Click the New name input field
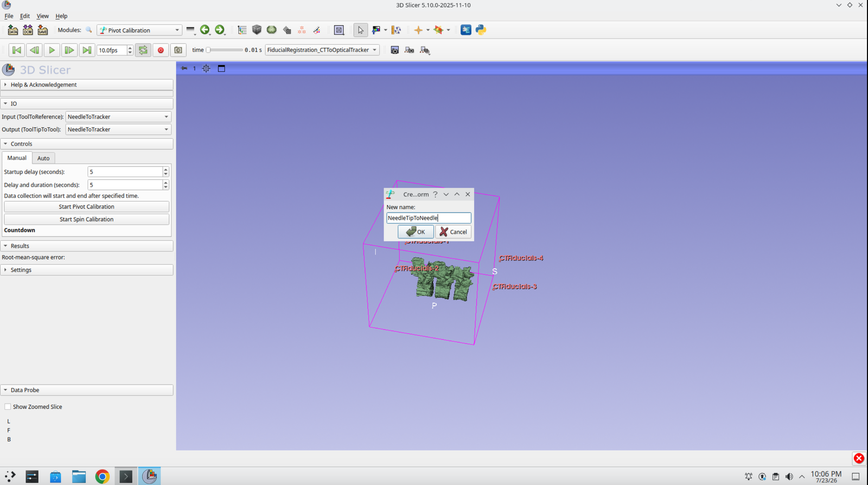Screen dimensions: 868x485 click(429, 218)
